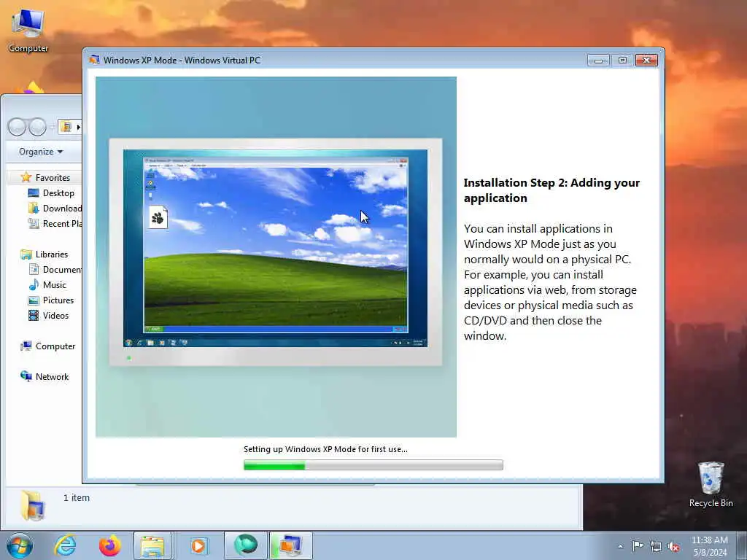Click the '1 item' status text
Image resolution: width=747 pixels, height=560 pixels.
coord(76,497)
